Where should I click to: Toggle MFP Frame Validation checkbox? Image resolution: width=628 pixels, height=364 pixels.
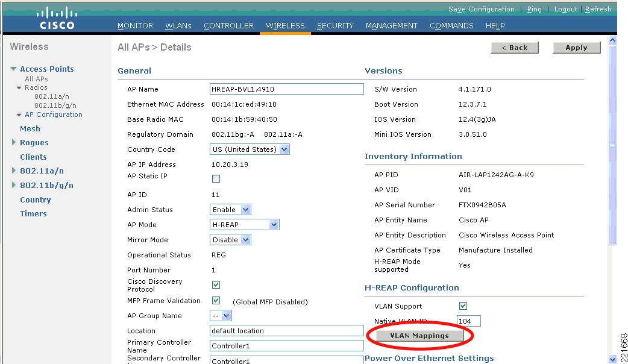pyautogui.click(x=216, y=300)
